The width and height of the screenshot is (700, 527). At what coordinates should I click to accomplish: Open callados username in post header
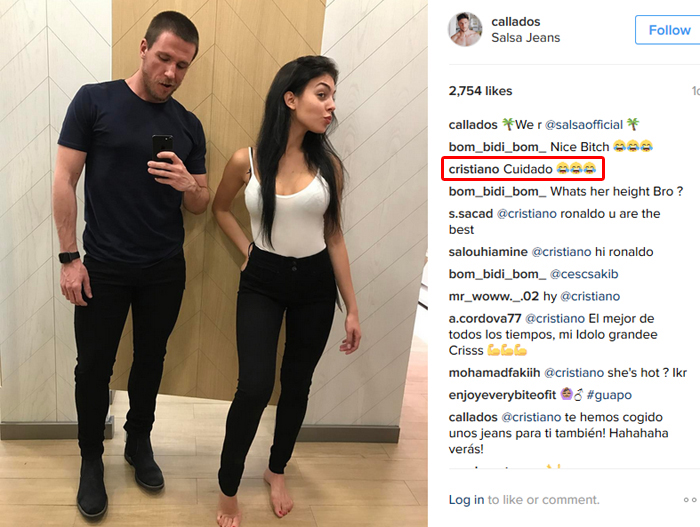(x=516, y=21)
